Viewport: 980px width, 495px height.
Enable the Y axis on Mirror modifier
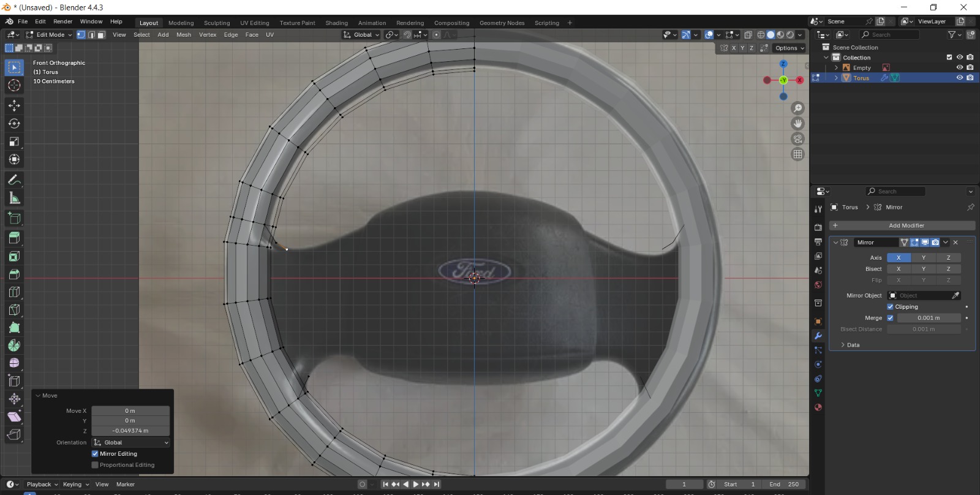923,258
